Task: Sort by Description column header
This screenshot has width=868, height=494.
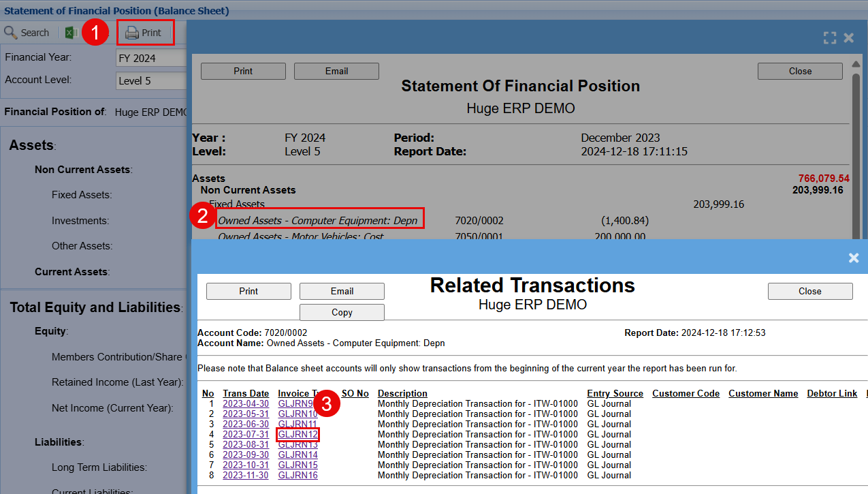Action: click(x=402, y=393)
